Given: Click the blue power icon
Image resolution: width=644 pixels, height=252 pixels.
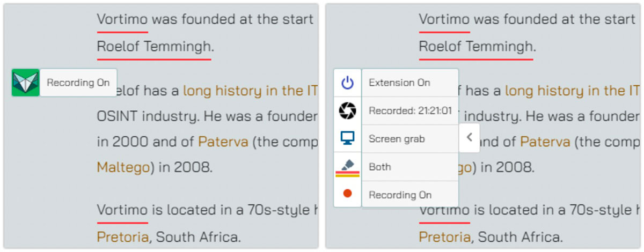Looking at the screenshot, I should coord(347,83).
